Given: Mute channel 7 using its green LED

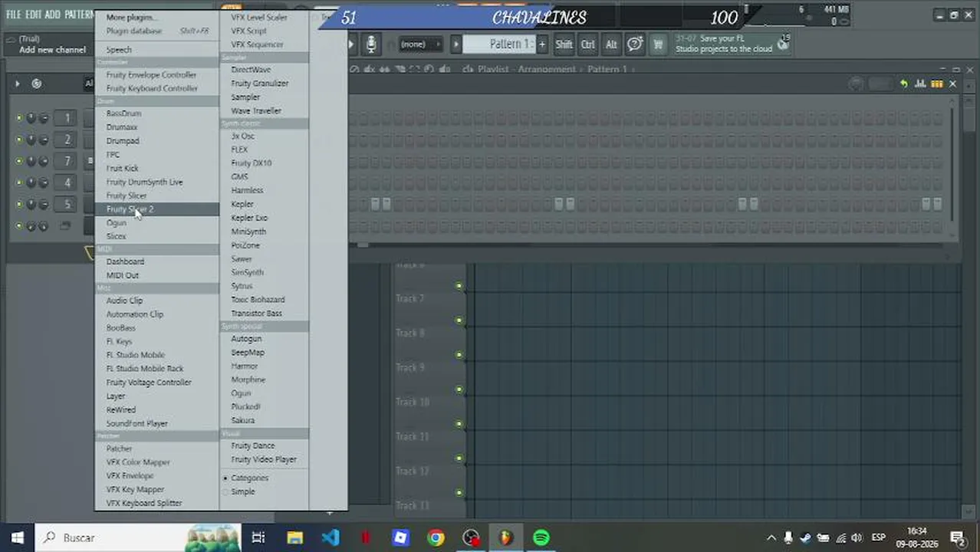Looking at the screenshot, I should (19, 161).
